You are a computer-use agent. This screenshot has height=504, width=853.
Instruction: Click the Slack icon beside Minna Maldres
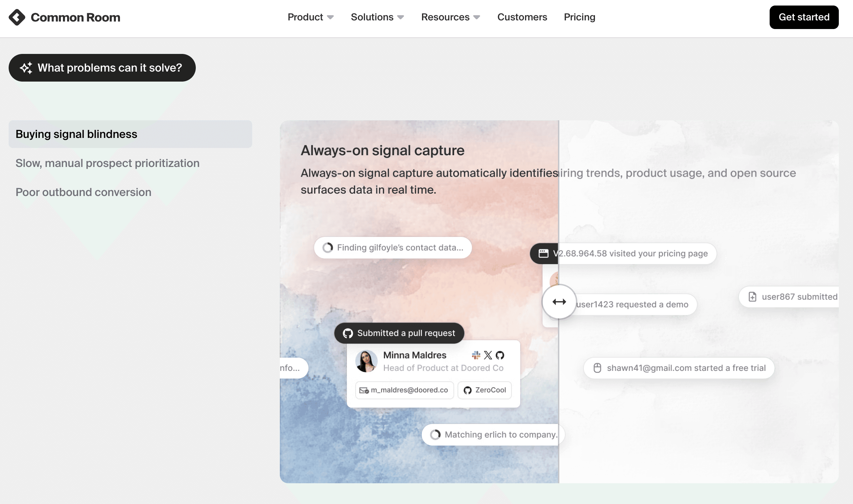point(476,355)
